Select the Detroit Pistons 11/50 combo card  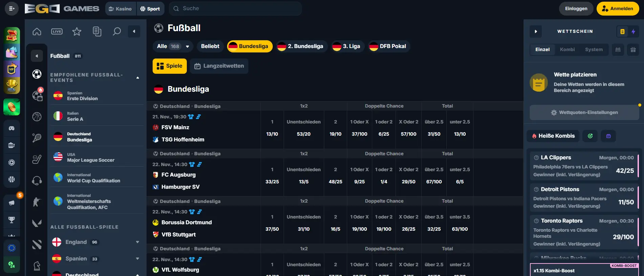click(x=584, y=198)
